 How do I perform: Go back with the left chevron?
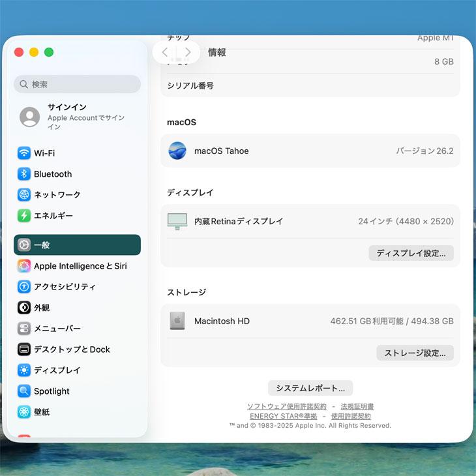[165, 52]
